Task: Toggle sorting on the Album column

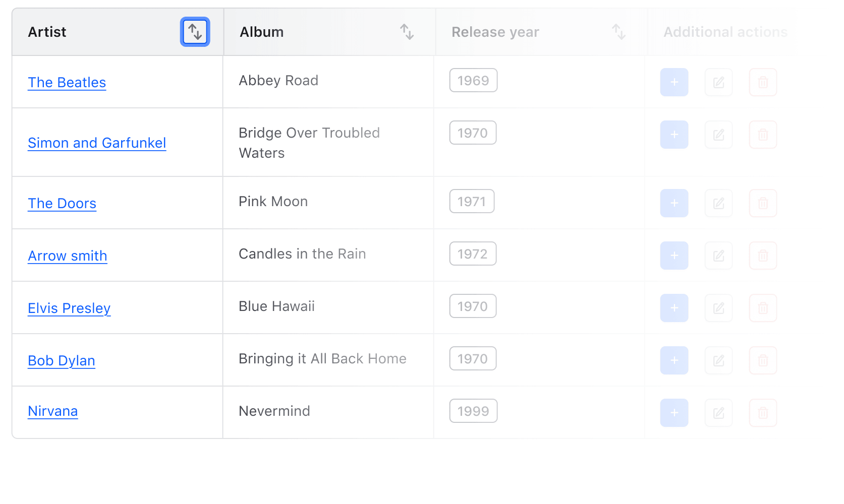Action: [408, 32]
